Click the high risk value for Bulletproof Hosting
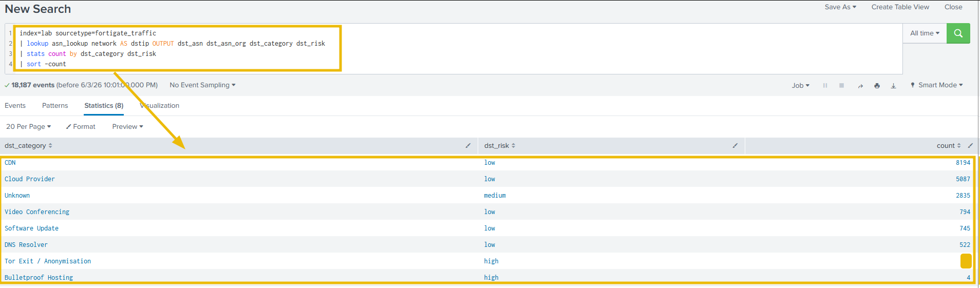The width and height of the screenshot is (980, 288). tap(491, 278)
